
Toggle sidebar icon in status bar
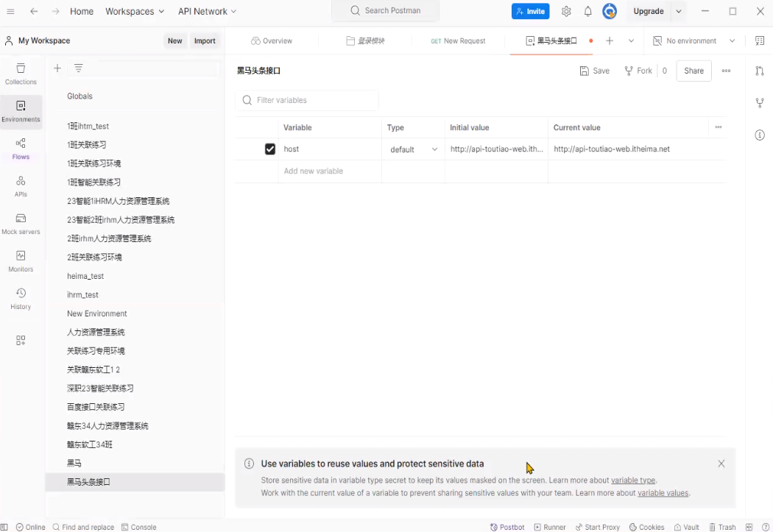pos(4,527)
